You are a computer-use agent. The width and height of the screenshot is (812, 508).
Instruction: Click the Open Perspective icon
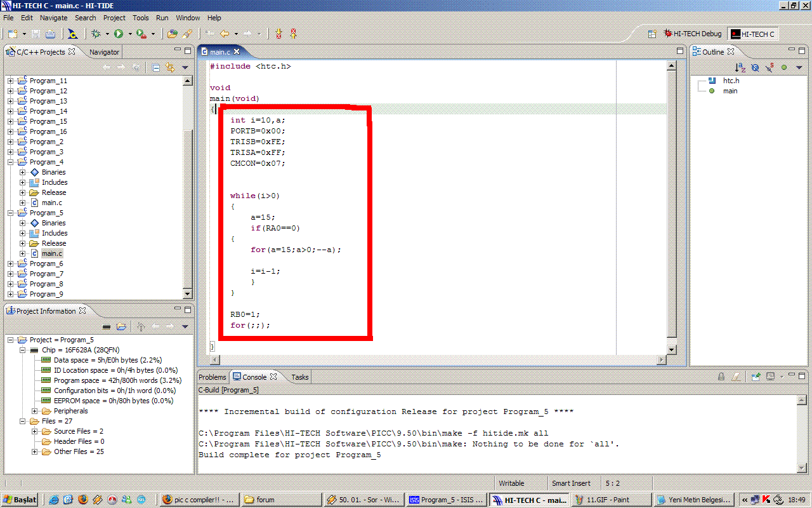point(652,34)
